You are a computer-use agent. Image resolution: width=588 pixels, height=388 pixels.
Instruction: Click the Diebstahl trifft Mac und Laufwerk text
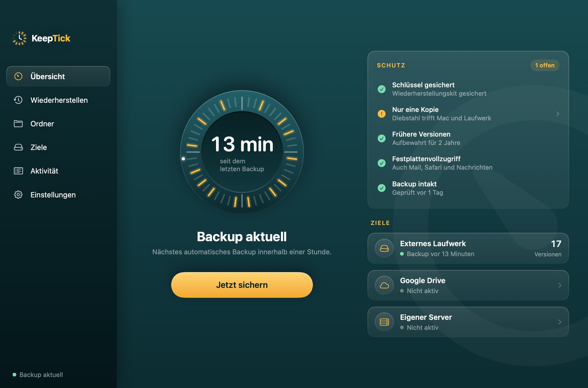click(x=442, y=118)
